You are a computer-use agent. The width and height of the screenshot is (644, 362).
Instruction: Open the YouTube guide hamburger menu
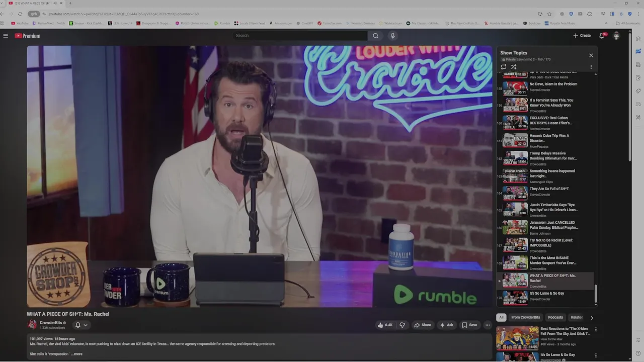pos(6,36)
